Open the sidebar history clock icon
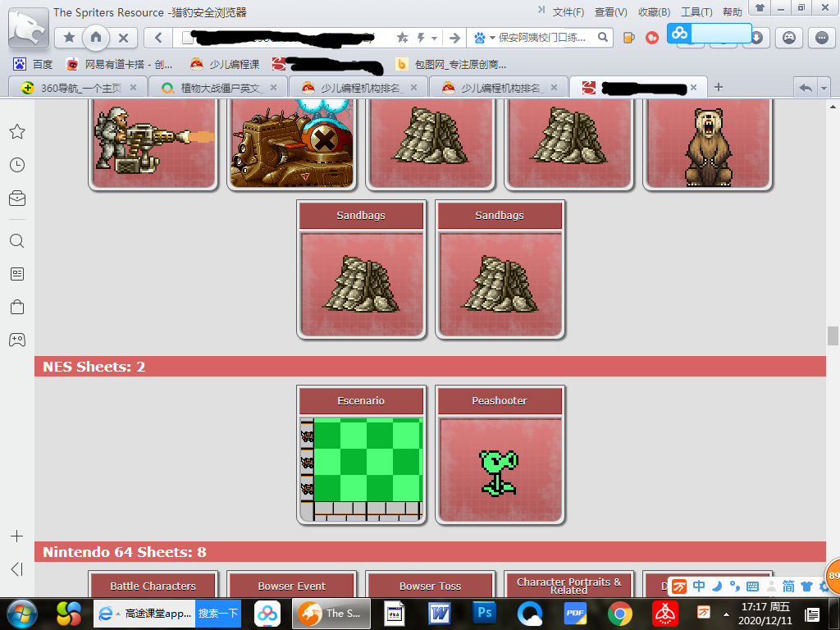This screenshot has height=630, width=840. (17, 165)
